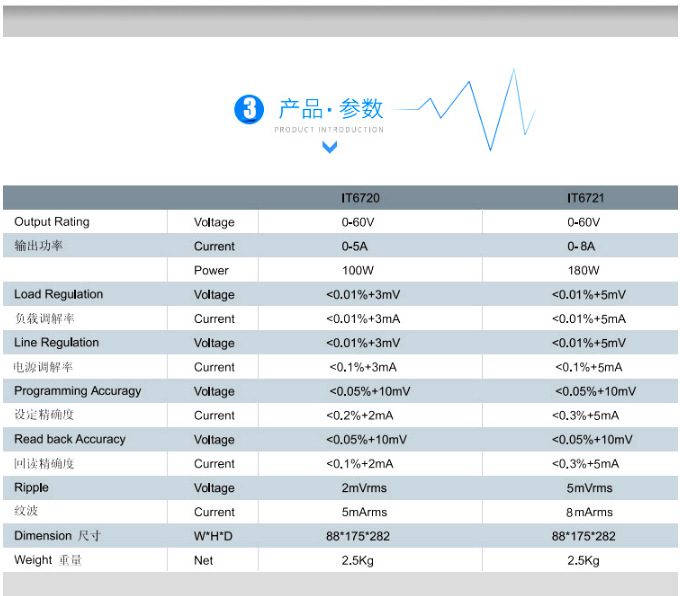This screenshot has height=596, width=680.
Task: Click IT6720 dimension 88*175*282
Action: coord(358,536)
